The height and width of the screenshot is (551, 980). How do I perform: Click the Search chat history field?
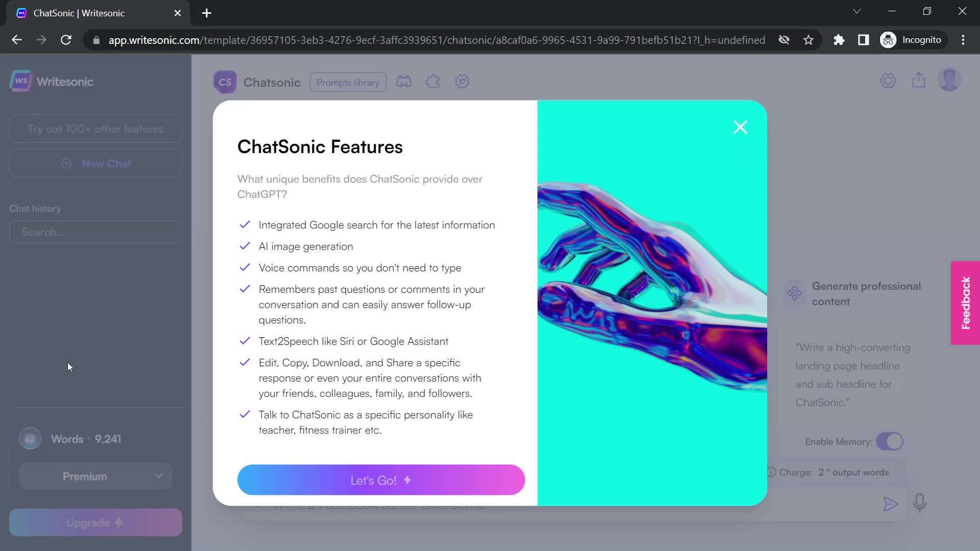coord(96,233)
